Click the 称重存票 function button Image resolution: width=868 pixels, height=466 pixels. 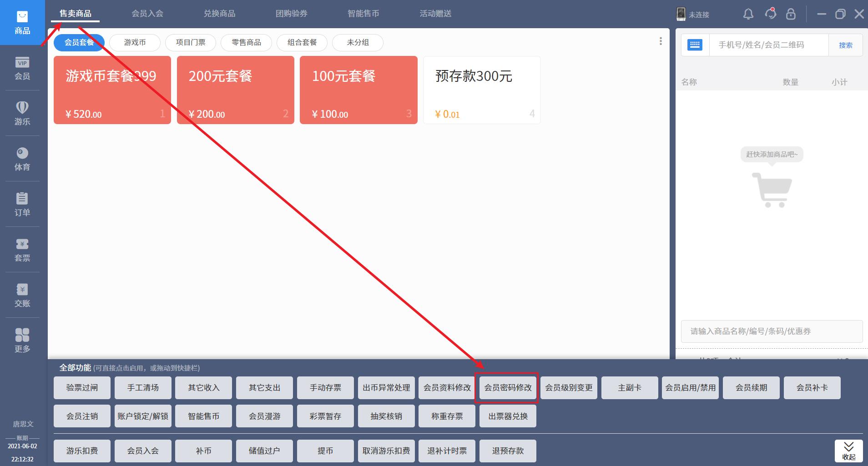447,416
